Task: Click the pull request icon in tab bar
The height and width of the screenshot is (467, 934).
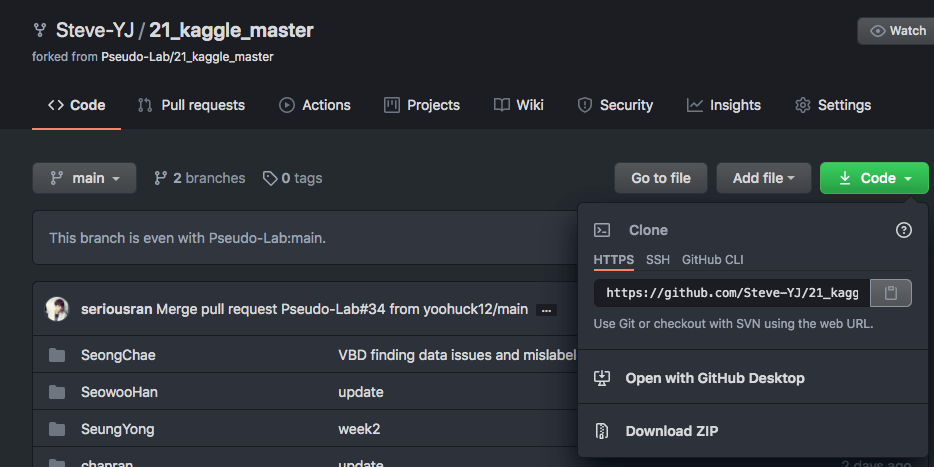Action: (145, 105)
